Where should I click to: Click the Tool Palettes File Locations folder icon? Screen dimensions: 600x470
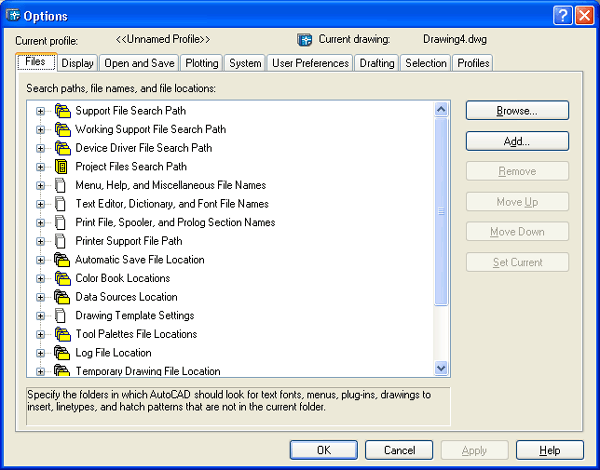tap(61, 334)
